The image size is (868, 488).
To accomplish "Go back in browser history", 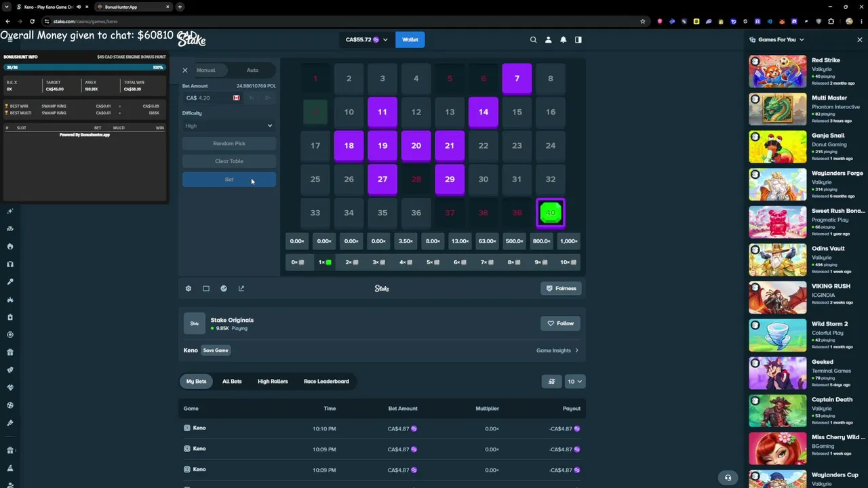I will pos(7,21).
